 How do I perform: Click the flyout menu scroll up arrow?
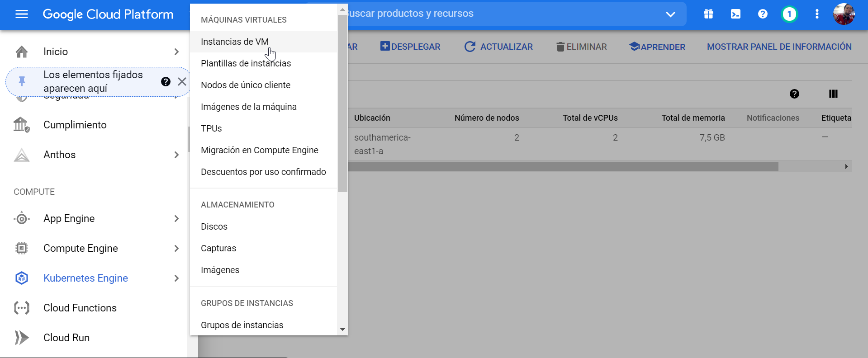click(342, 9)
